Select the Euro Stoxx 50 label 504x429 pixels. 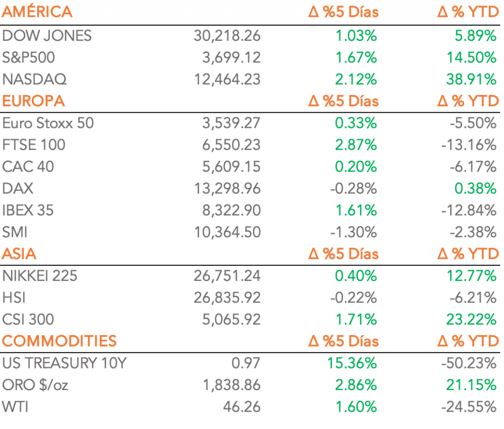point(48,123)
